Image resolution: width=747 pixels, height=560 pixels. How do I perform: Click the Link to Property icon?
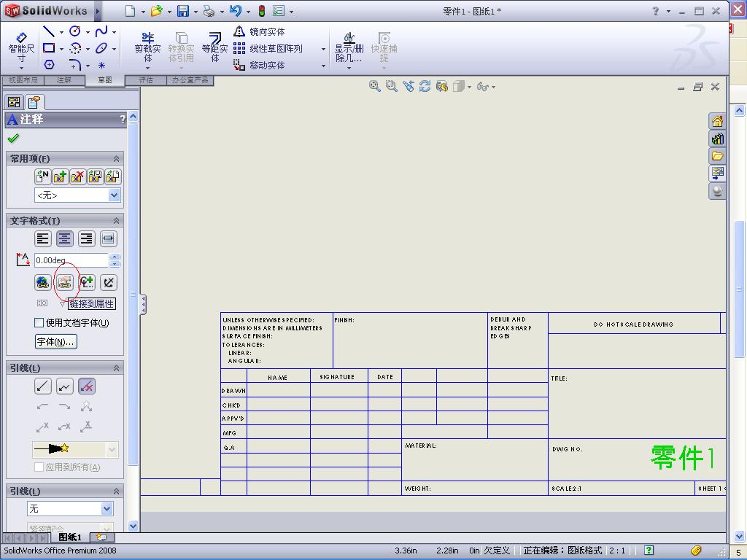65,282
